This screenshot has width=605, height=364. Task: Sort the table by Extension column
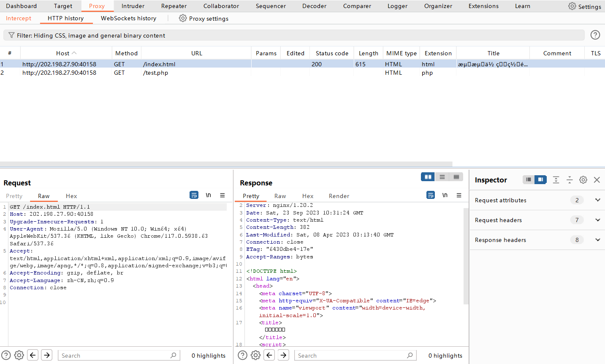tap(438, 53)
